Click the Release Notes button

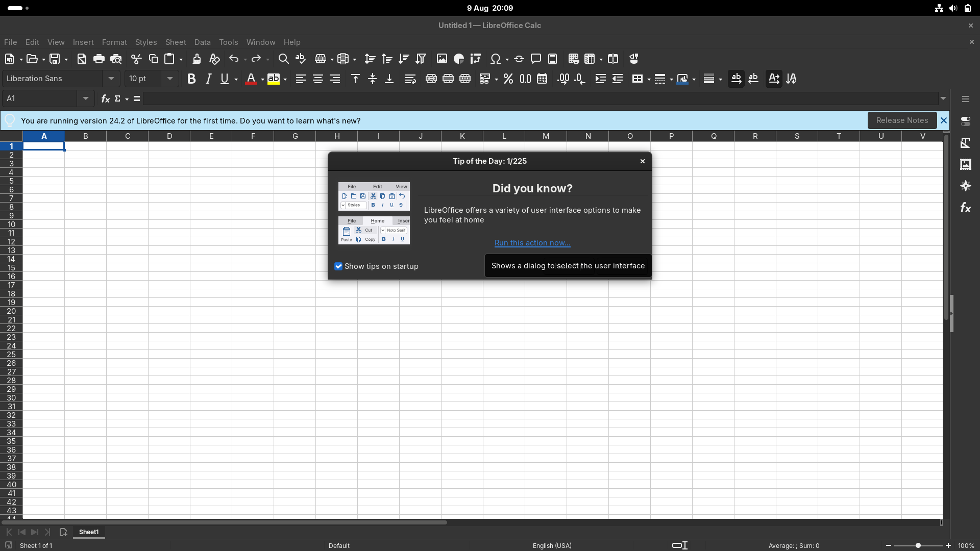point(902,120)
